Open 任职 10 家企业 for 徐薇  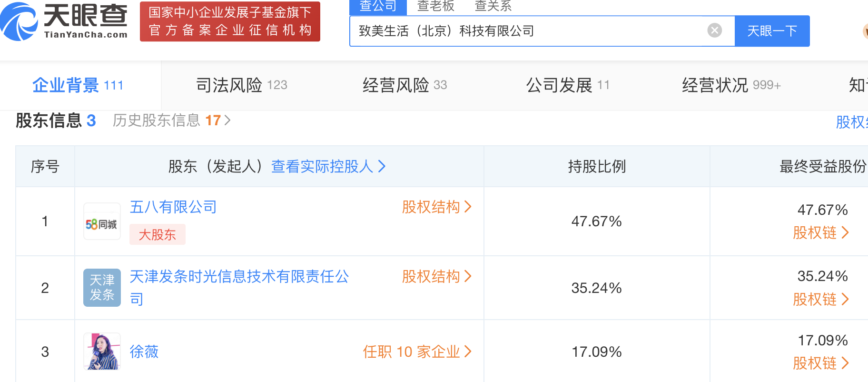[417, 352]
